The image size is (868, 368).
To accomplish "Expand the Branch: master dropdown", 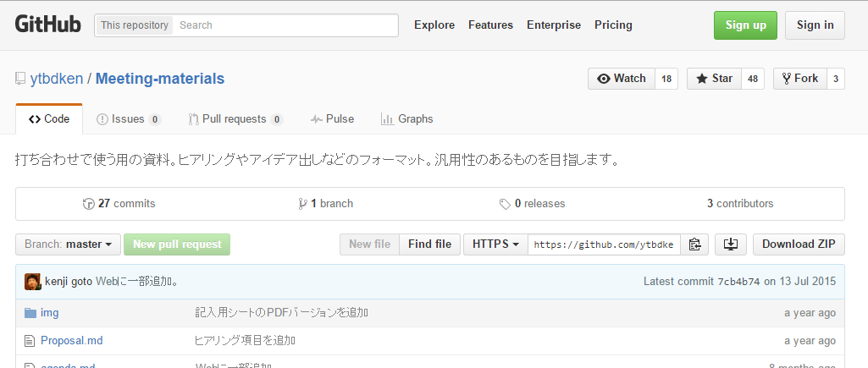I will coord(68,244).
